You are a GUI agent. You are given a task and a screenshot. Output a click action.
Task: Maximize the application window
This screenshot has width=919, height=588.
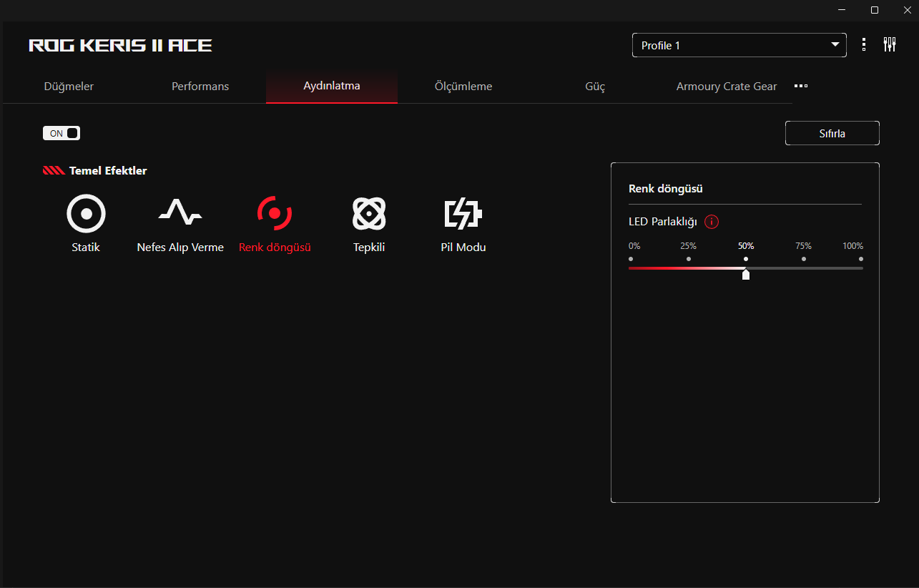click(875, 10)
